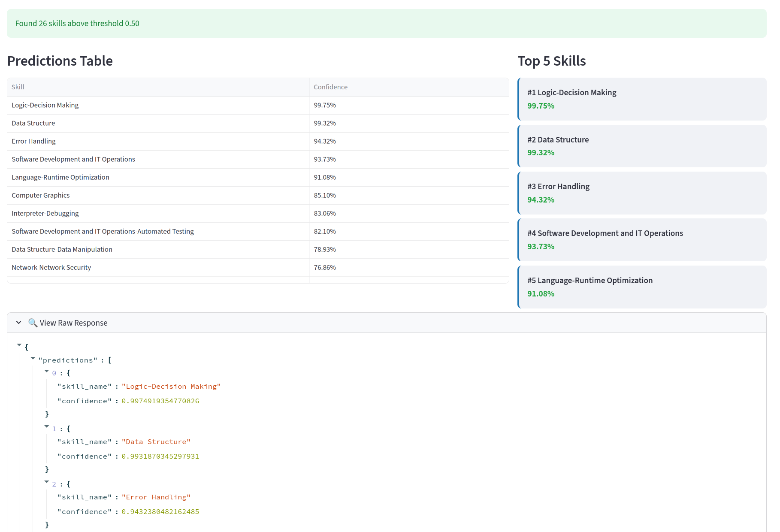Sort table by the Confidence column header

click(330, 87)
